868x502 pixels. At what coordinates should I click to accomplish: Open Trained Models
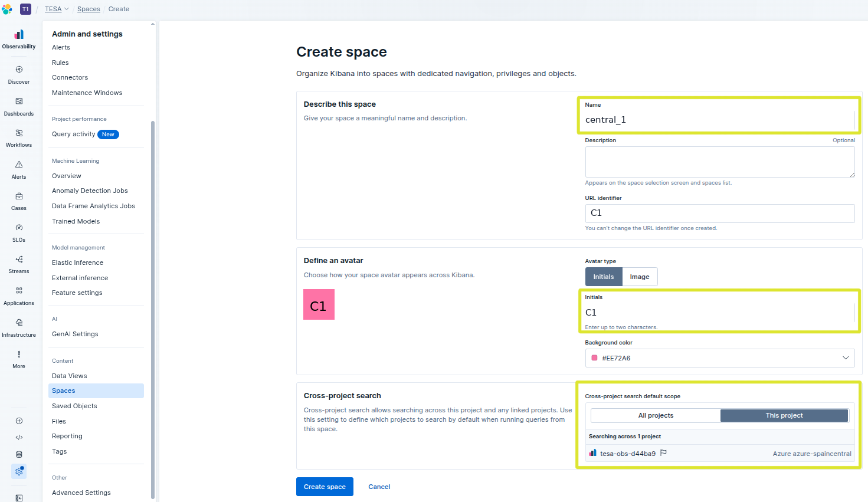tap(76, 221)
